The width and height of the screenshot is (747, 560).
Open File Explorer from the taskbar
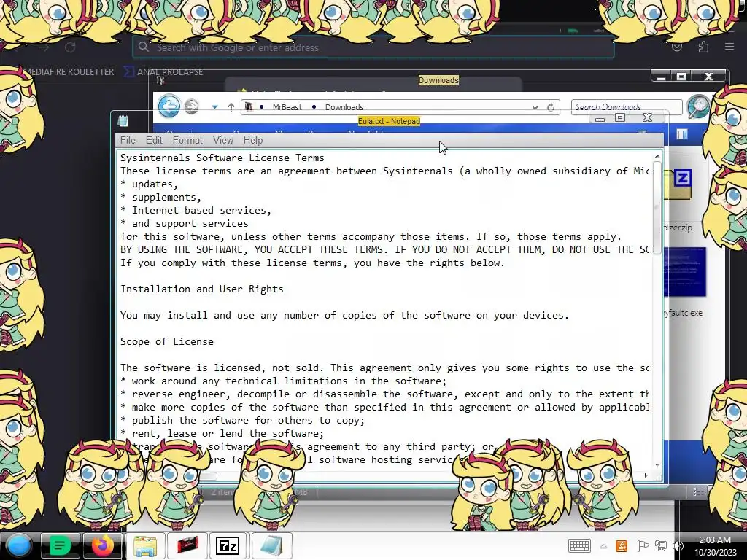click(x=145, y=545)
